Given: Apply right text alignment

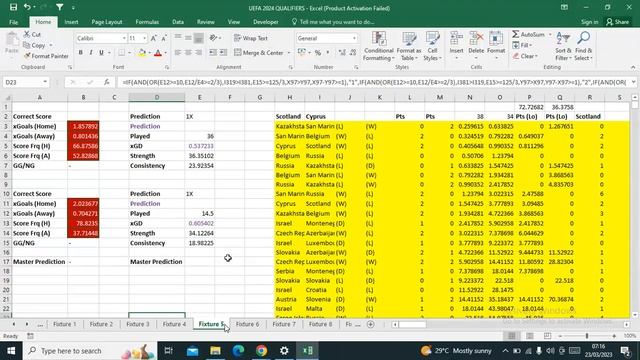Looking at the screenshot, I should tap(198, 53).
